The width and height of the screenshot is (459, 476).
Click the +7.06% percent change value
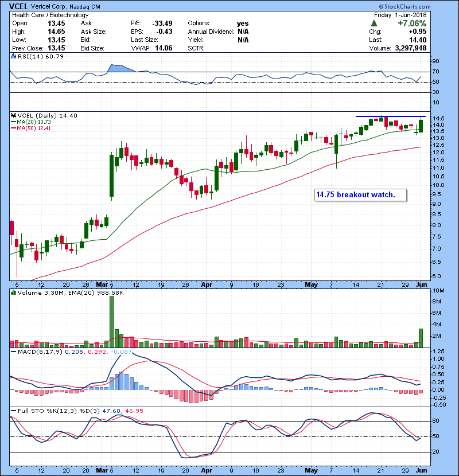pyautogui.click(x=412, y=24)
